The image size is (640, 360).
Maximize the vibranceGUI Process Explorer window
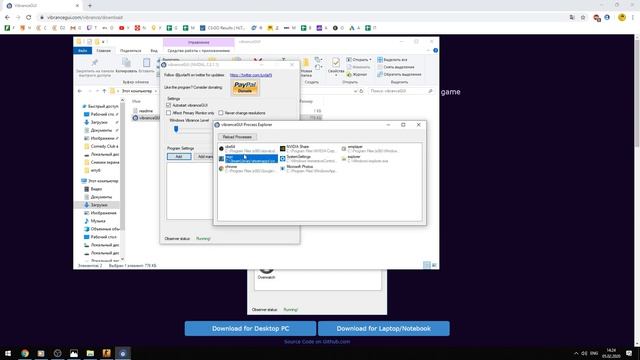(x=403, y=125)
